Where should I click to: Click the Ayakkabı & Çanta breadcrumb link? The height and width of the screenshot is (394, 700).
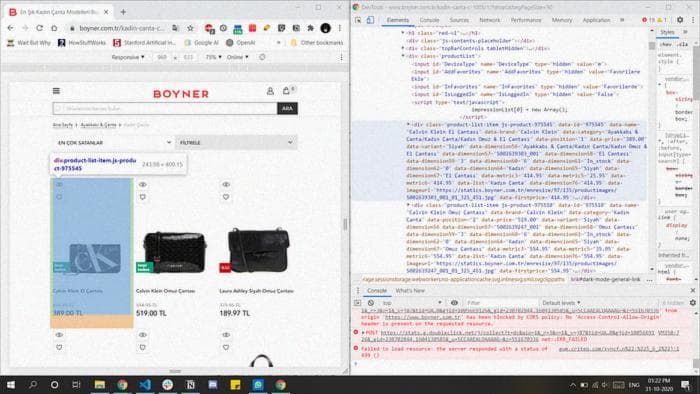(x=98, y=125)
